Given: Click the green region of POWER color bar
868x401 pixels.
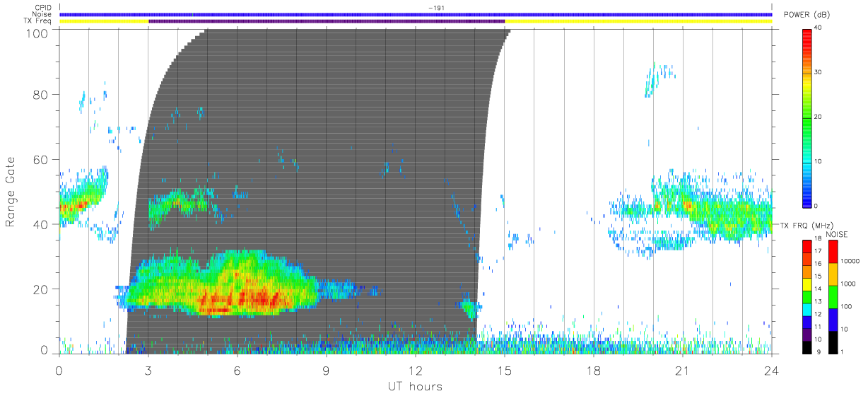Looking at the screenshot, I should (x=807, y=120).
